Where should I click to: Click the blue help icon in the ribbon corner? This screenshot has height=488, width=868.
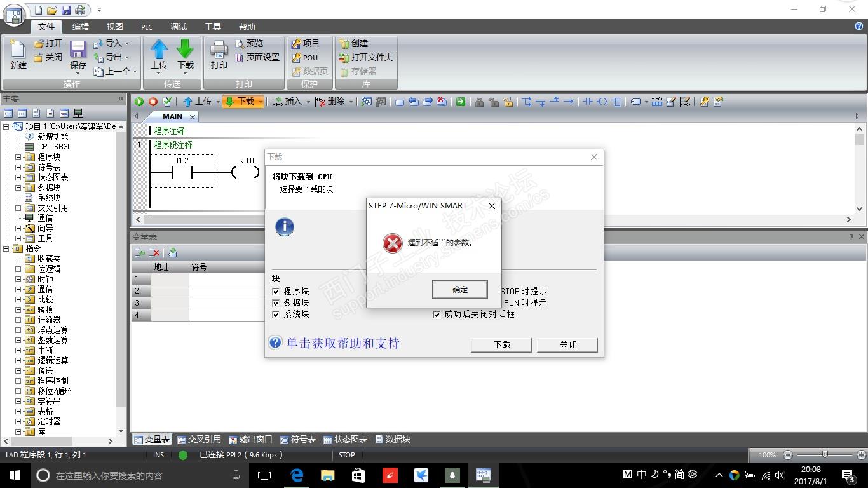[x=859, y=26]
